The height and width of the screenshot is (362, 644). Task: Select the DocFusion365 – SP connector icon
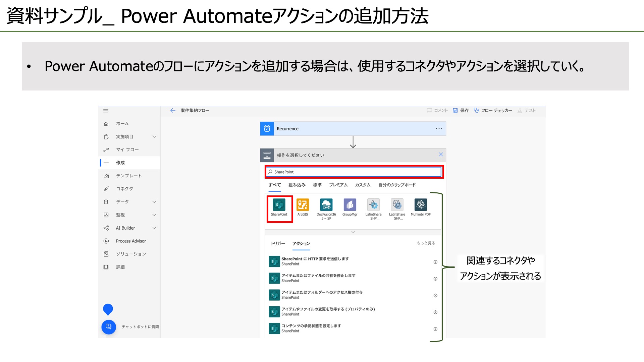click(x=326, y=205)
